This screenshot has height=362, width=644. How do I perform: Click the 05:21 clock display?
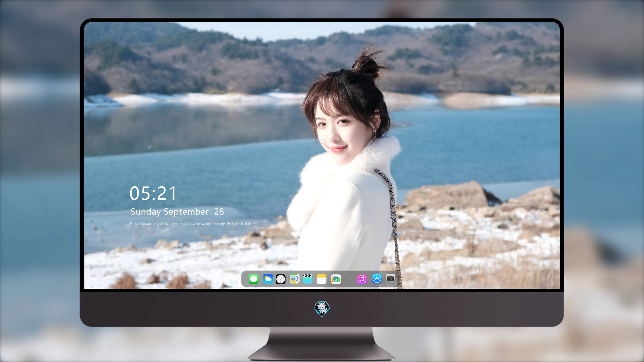click(153, 193)
